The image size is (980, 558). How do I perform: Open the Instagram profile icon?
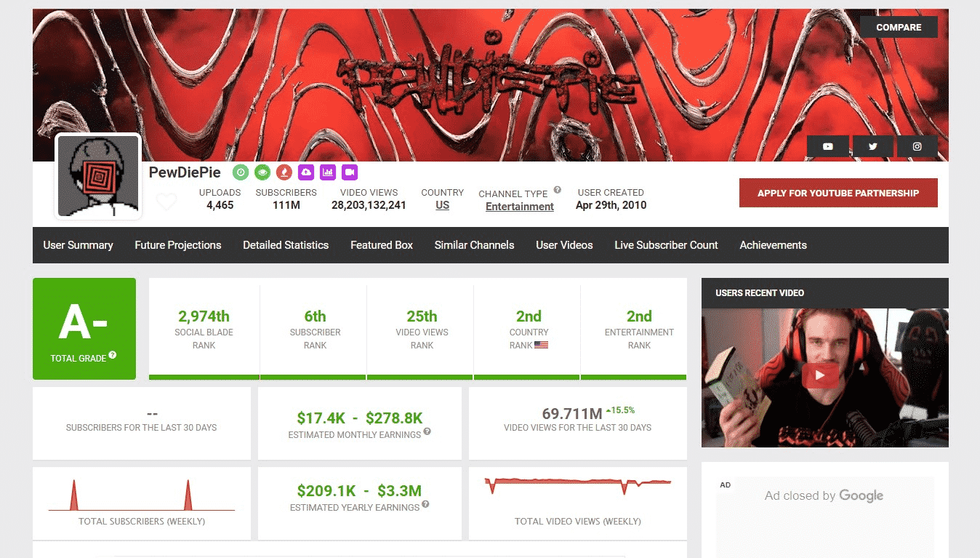(x=917, y=146)
